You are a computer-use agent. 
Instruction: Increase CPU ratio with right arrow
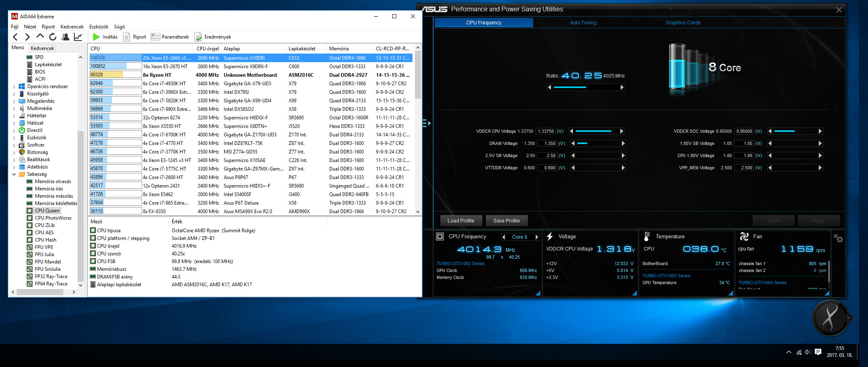622,87
